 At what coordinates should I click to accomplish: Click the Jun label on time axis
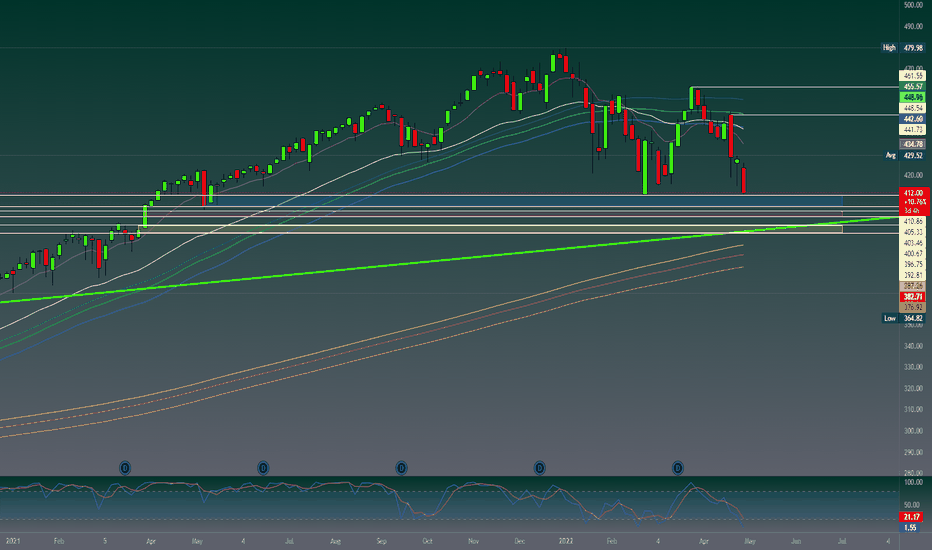tap(796, 541)
